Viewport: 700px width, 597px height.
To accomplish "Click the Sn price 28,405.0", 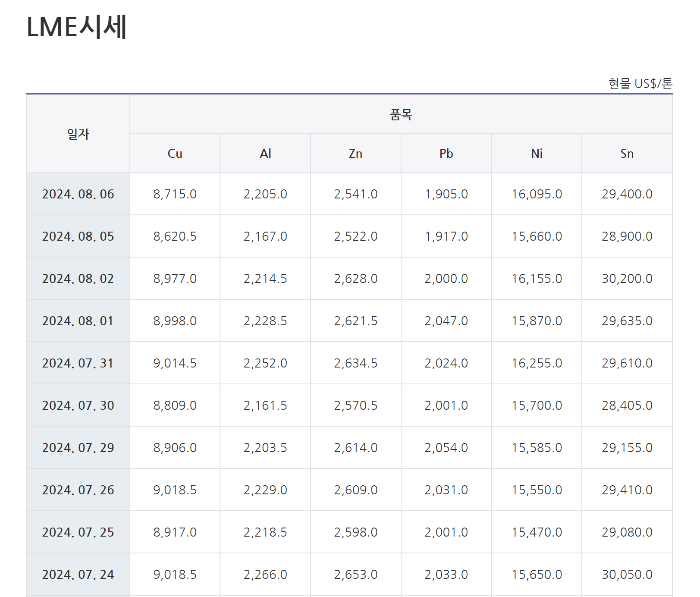I will (x=627, y=405).
